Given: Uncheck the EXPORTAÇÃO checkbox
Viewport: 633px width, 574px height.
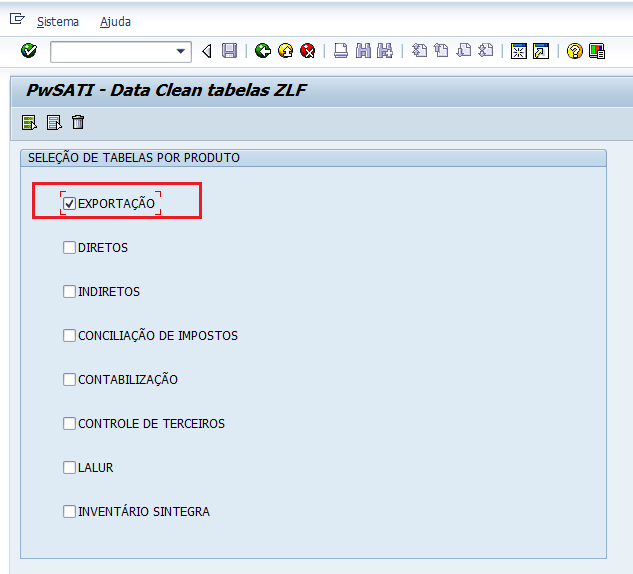Looking at the screenshot, I should coord(70,203).
